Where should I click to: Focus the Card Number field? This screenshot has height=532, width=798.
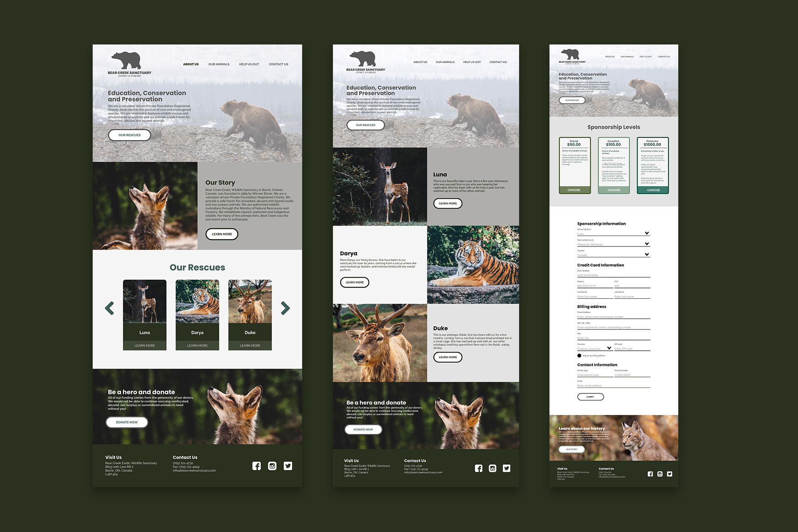tap(613, 275)
